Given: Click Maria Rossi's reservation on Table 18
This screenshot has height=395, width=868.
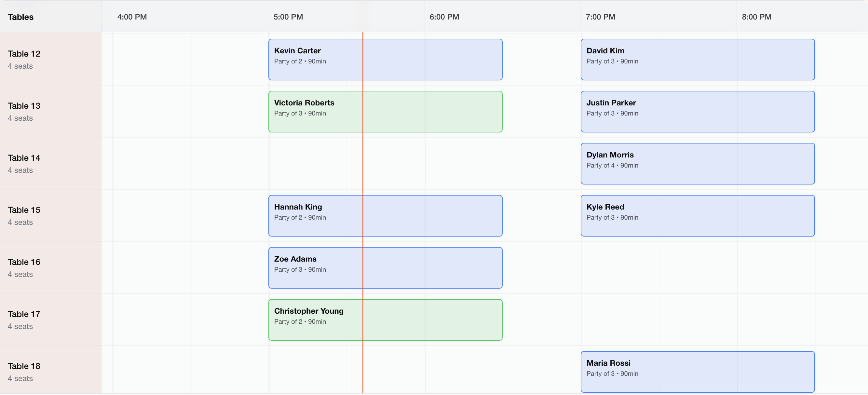Looking at the screenshot, I should click(x=697, y=372).
